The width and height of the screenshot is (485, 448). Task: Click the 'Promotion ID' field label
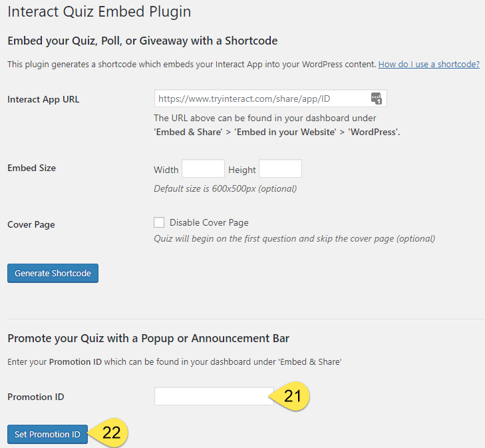(x=35, y=397)
